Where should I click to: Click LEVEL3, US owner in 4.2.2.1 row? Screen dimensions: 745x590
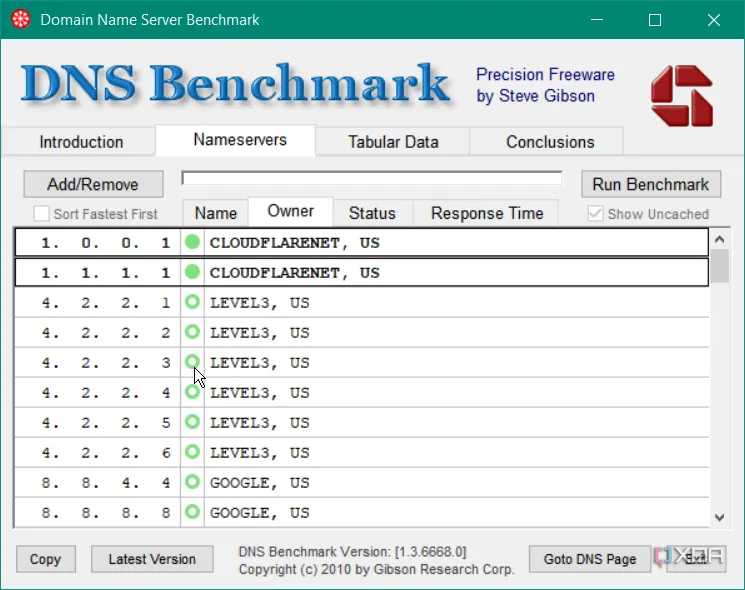point(259,303)
